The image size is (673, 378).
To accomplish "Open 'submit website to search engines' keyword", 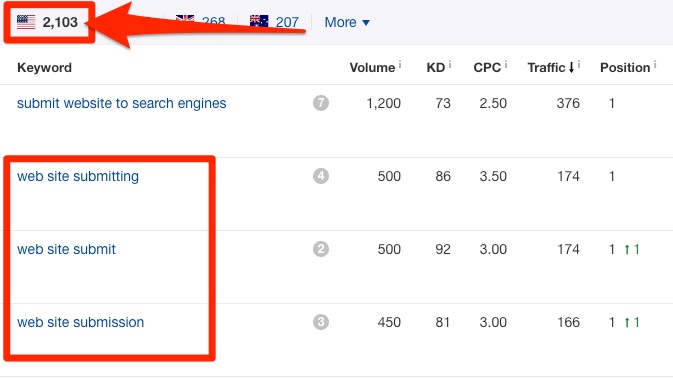I will (121, 103).
